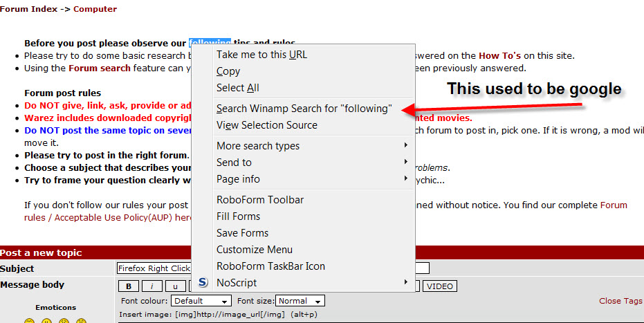Open the Font size dropdown
The width and height of the screenshot is (644, 323).
[x=300, y=301]
